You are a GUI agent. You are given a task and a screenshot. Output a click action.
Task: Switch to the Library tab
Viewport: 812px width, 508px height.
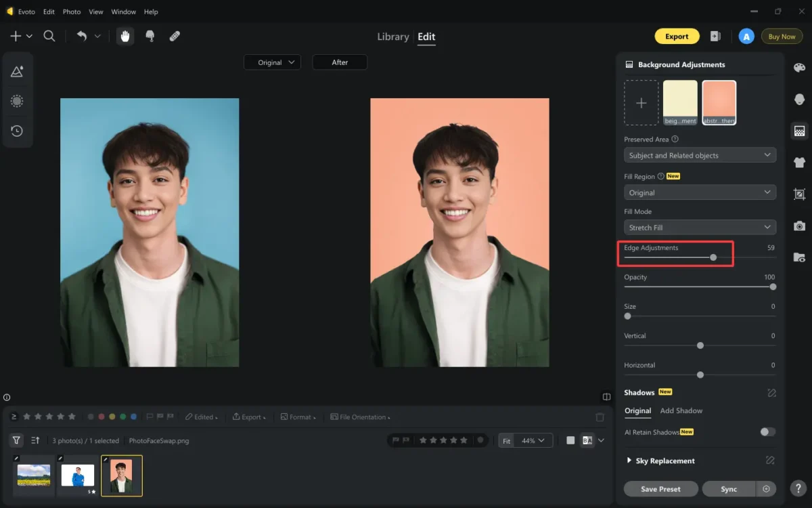point(393,37)
